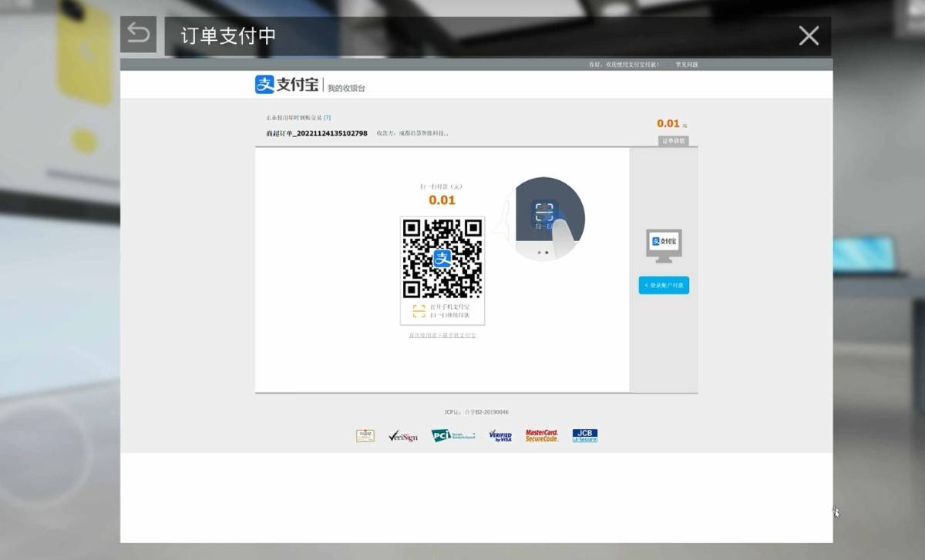Click the 订单支付中 title text
The height and width of the screenshot is (560, 925).
pos(228,36)
